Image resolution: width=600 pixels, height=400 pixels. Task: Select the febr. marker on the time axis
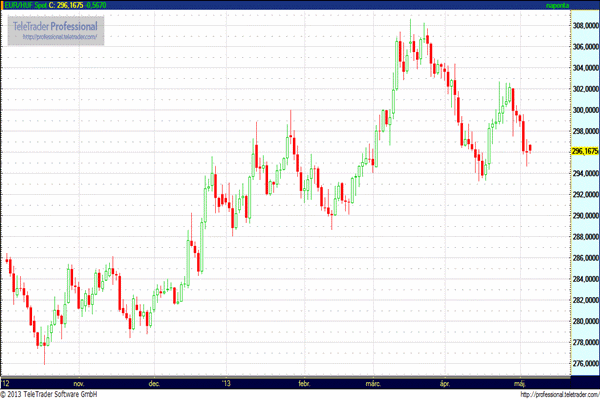click(304, 383)
